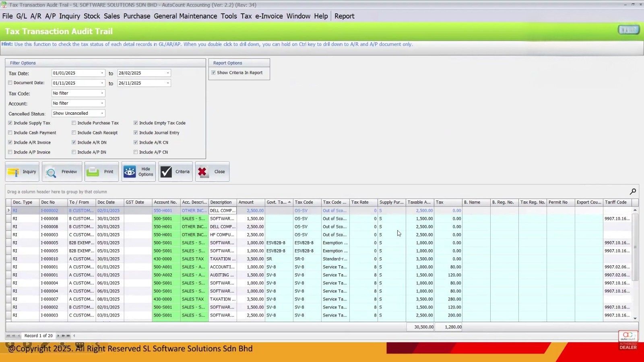
Task: Open Document Date end dropdown 26/11/2025
Action: point(168,83)
